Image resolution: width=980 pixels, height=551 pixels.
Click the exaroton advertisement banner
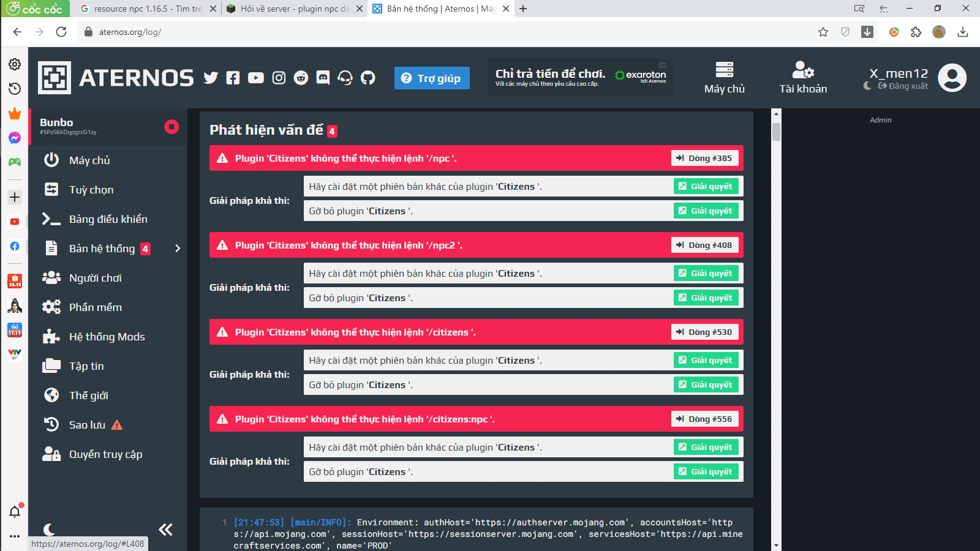coord(581,78)
